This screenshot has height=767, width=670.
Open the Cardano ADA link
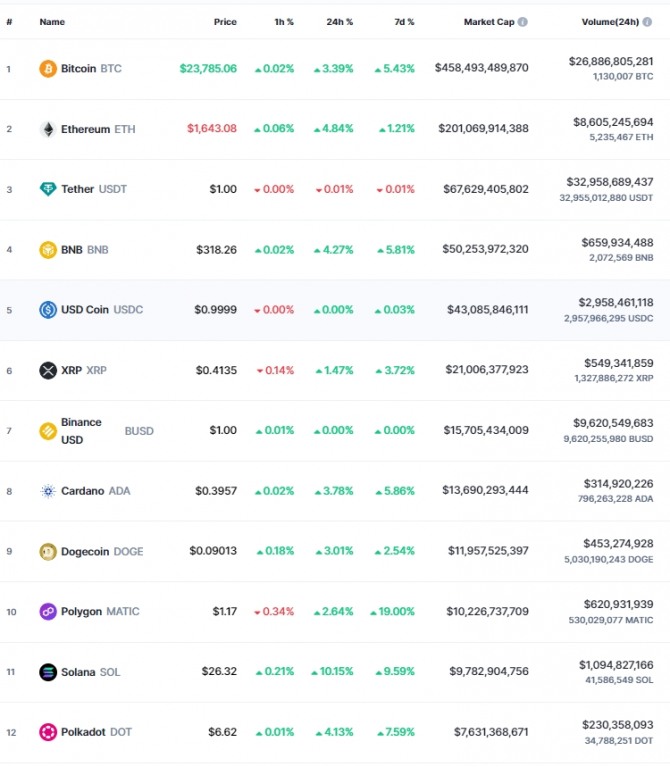click(x=95, y=491)
